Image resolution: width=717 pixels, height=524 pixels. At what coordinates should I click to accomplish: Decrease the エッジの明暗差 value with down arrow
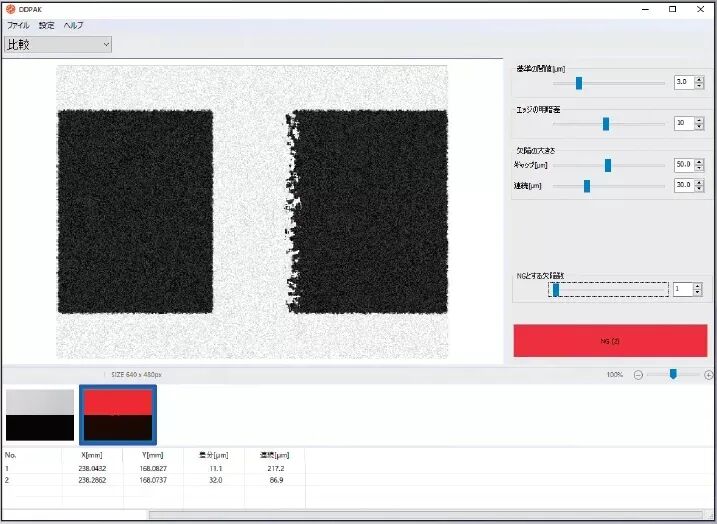coord(699,127)
